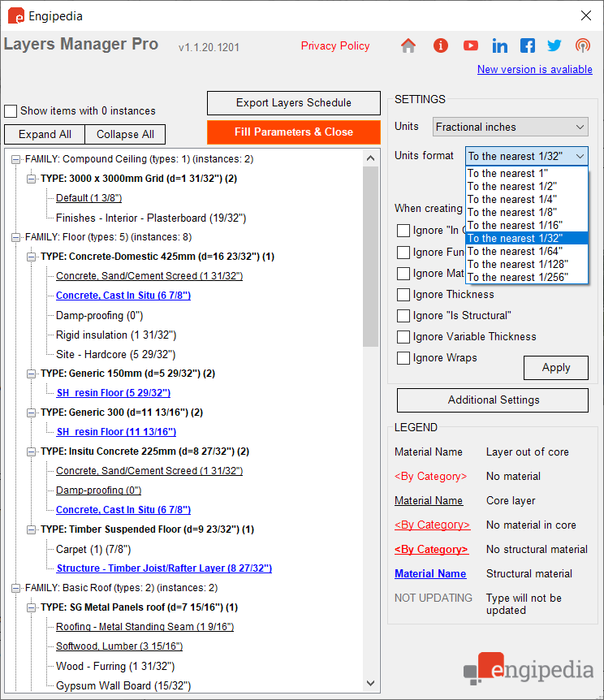The width and height of the screenshot is (604, 700).
Task: Select Rigid insulation (1 31/32")
Action: (x=116, y=335)
